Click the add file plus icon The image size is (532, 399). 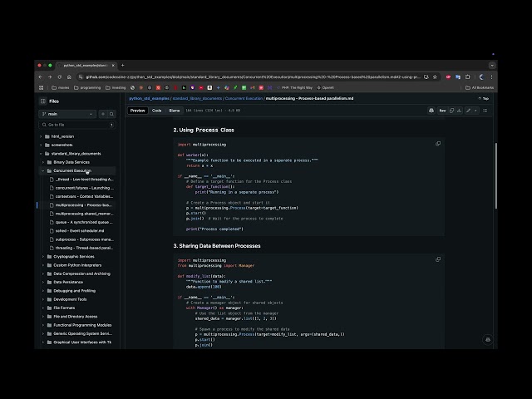pyautogui.click(x=103, y=114)
